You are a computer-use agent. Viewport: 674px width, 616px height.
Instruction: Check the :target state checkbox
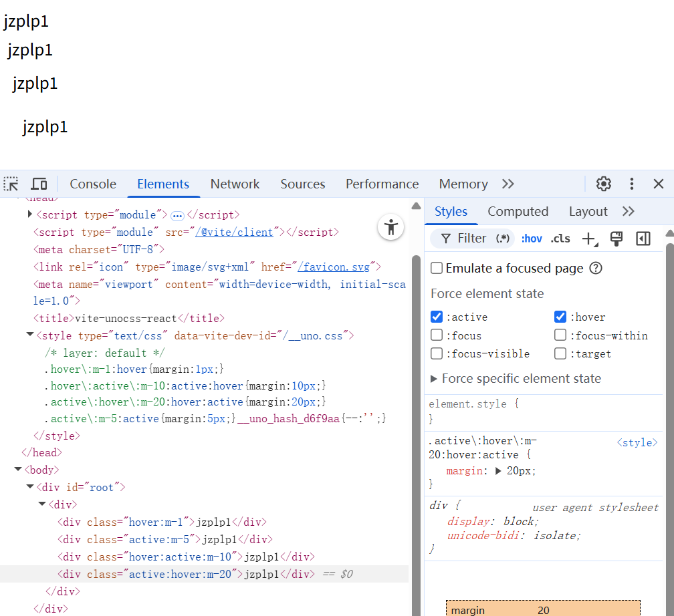(x=560, y=353)
